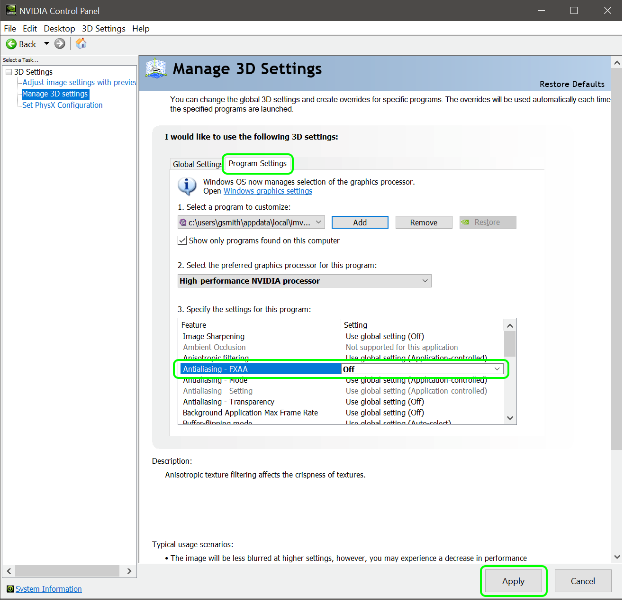The image size is (622, 601).
Task: Click the Forward arrow icon in toolbar
Action: (60, 44)
